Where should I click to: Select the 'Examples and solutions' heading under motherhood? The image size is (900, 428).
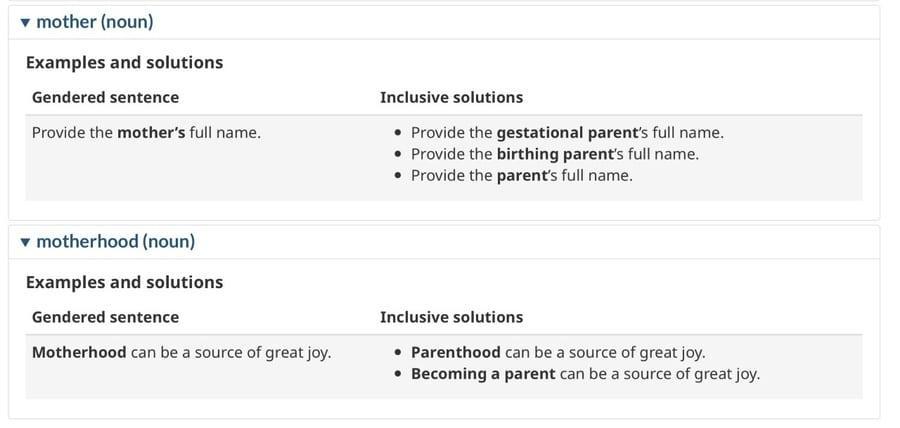[x=125, y=282]
